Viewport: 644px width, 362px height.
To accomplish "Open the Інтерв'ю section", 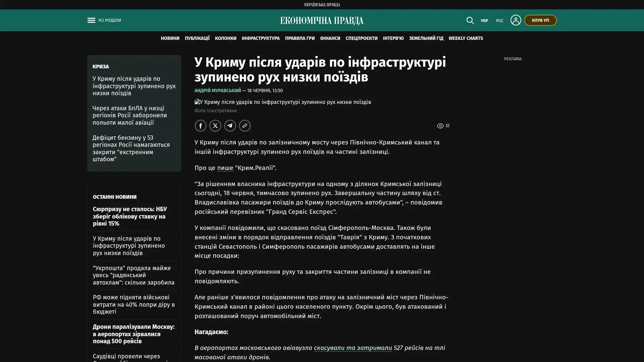I will pyautogui.click(x=393, y=39).
